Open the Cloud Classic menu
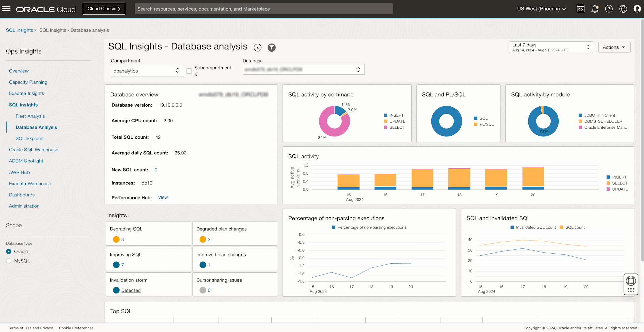The width and height of the screenshot is (644, 332). pyautogui.click(x=104, y=8)
